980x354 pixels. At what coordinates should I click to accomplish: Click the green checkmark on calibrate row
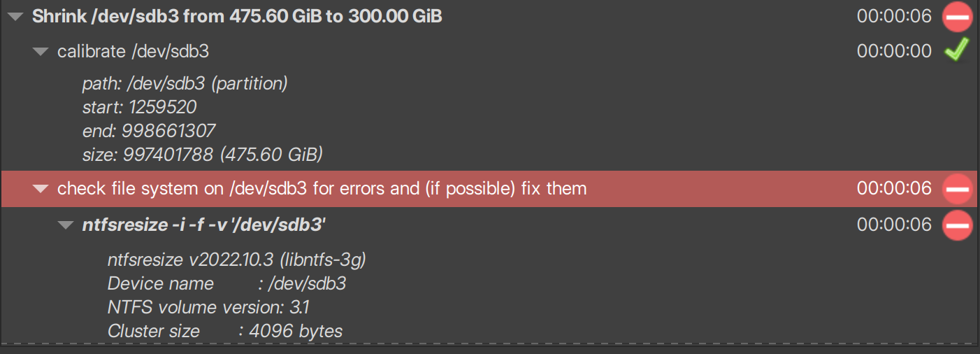956,50
